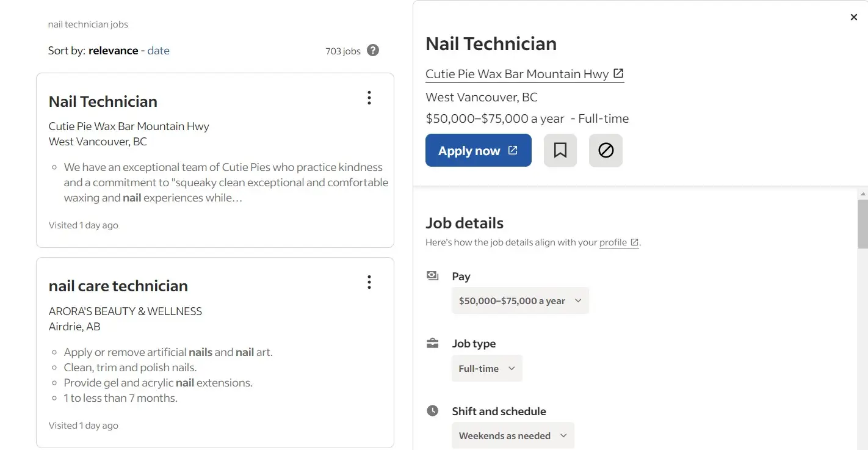
Task: Click 'West Vancouver, BC' in job card
Action: pos(98,142)
